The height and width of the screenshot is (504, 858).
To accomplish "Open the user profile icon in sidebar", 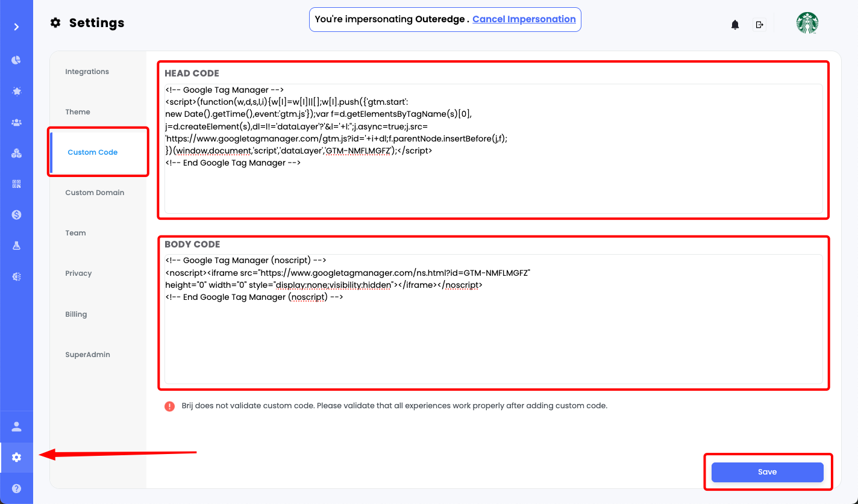I will click(16, 427).
